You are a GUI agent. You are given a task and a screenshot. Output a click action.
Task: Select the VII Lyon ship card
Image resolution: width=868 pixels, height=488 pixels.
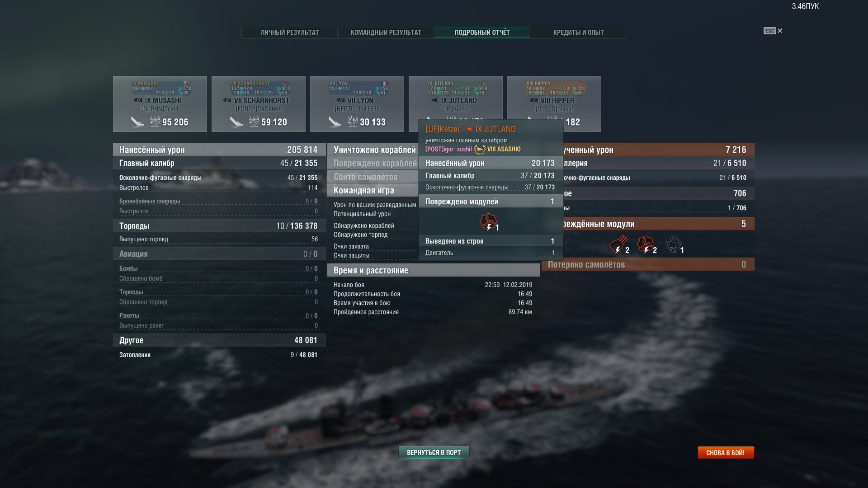click(357, 104)
